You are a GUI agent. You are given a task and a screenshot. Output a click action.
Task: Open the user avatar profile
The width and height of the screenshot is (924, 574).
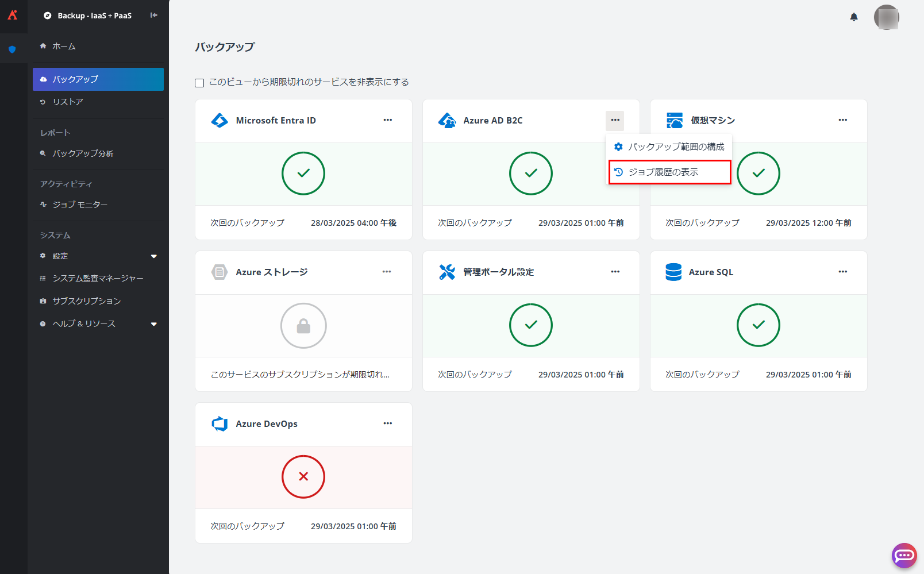(x=886, y=17)
